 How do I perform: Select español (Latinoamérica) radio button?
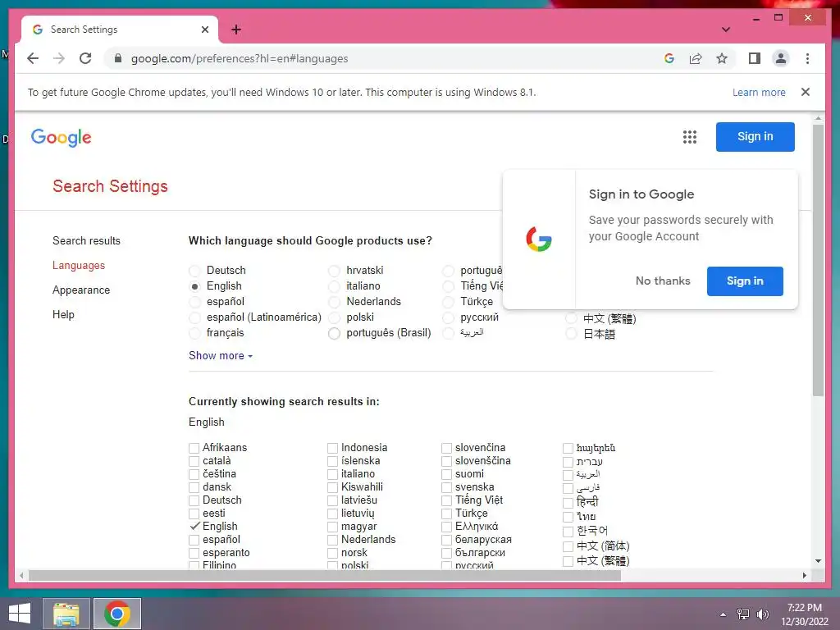[195, 317]
